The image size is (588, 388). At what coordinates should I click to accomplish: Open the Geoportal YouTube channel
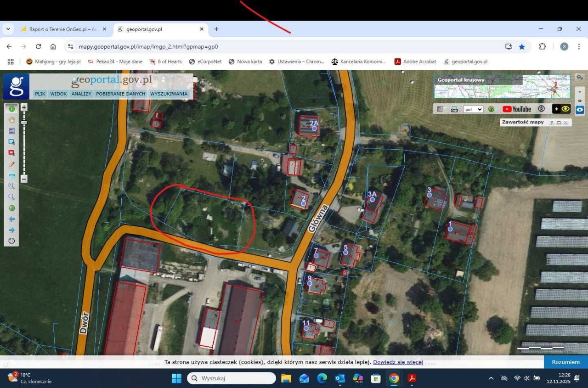[x=517, y=109]
